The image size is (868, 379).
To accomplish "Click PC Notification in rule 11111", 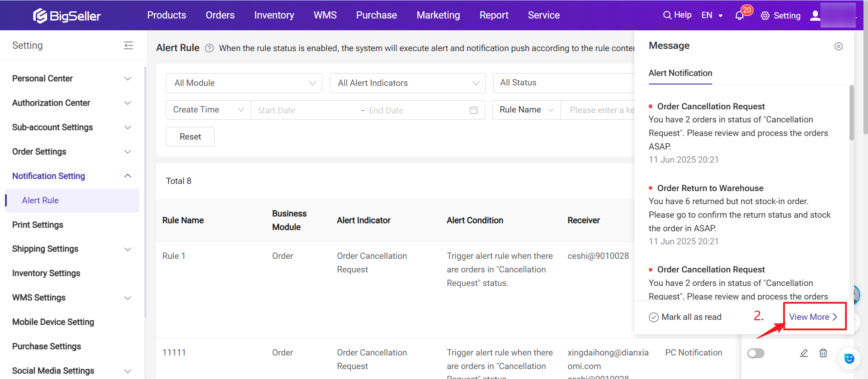I will (x=693, y=353).
